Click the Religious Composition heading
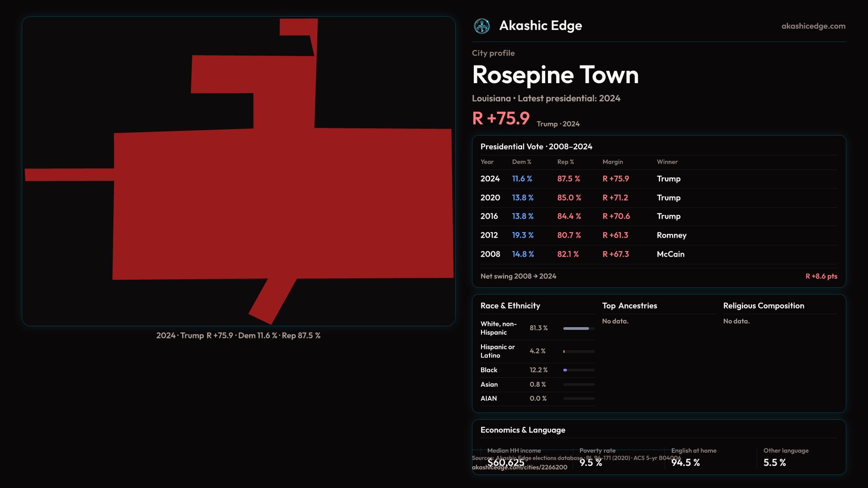The image size is (868, 488). click(764, 306)
